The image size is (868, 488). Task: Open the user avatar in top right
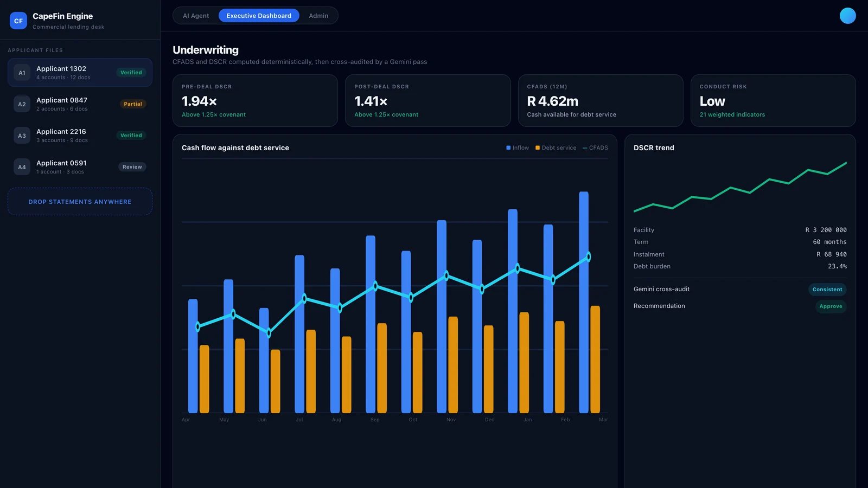pos(847,16)
